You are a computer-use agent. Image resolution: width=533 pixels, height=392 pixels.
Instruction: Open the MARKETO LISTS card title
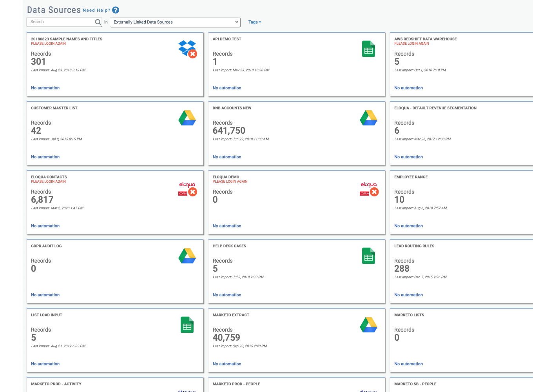(409, 315)
